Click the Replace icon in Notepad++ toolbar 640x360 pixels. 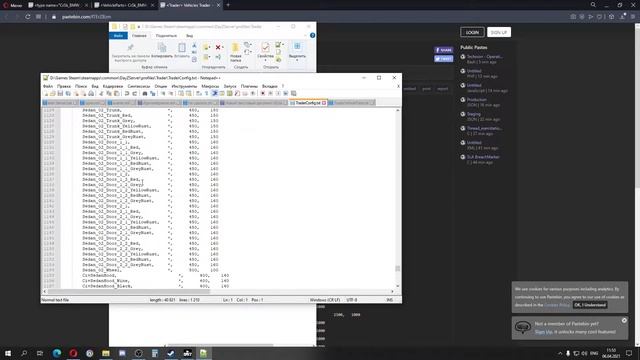[153, 93]
